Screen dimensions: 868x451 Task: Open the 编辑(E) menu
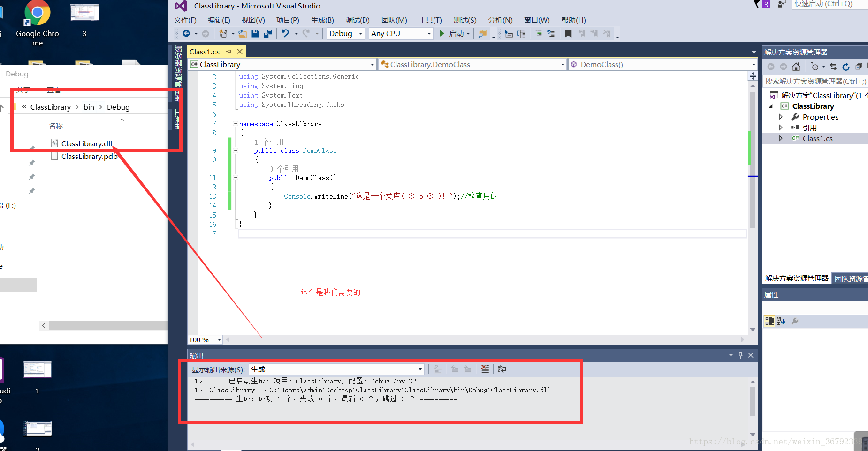(219, 20)
